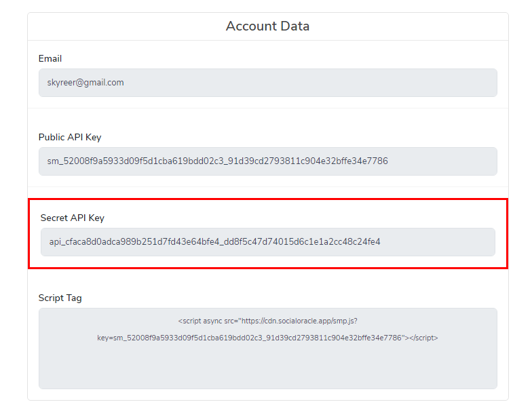Click the Public API Key label
The width and height of the screenshot is (532, 417).
70,137
